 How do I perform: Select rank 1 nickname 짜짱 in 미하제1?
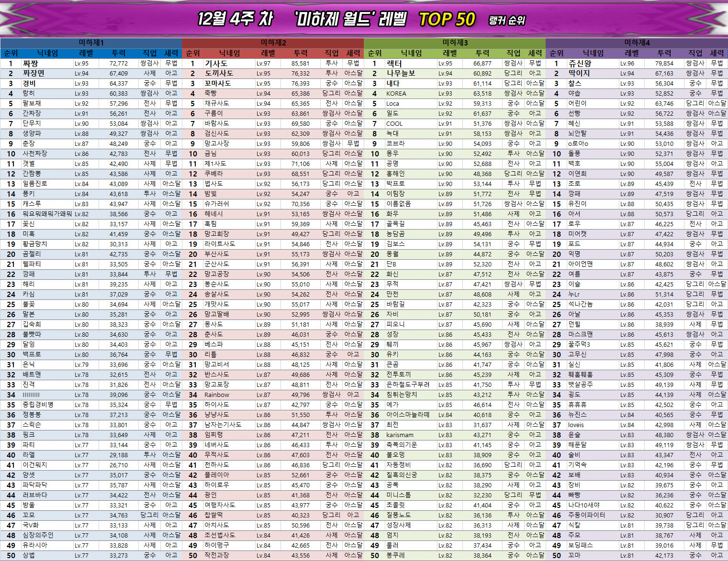(31, 64)
